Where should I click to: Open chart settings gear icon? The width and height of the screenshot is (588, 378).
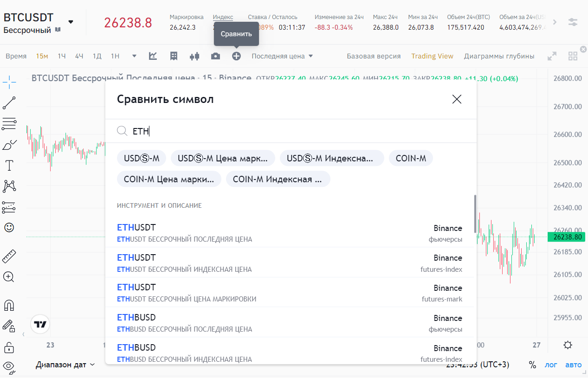(x=568, y=345)
